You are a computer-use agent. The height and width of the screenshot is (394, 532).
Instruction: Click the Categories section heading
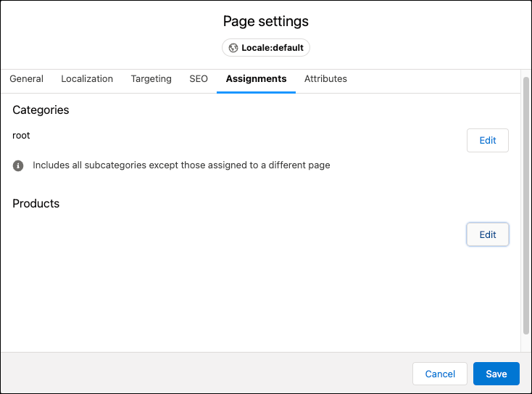41,110
